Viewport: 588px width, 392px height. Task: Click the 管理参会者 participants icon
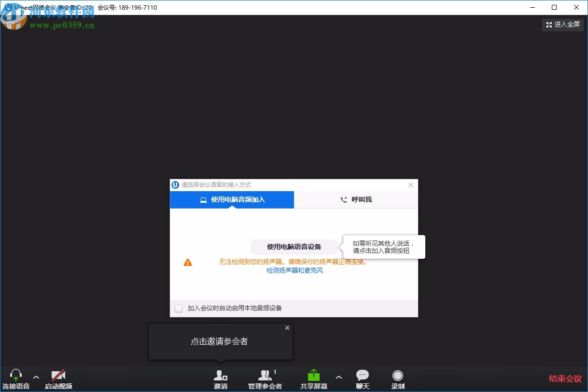pos(265,375)
